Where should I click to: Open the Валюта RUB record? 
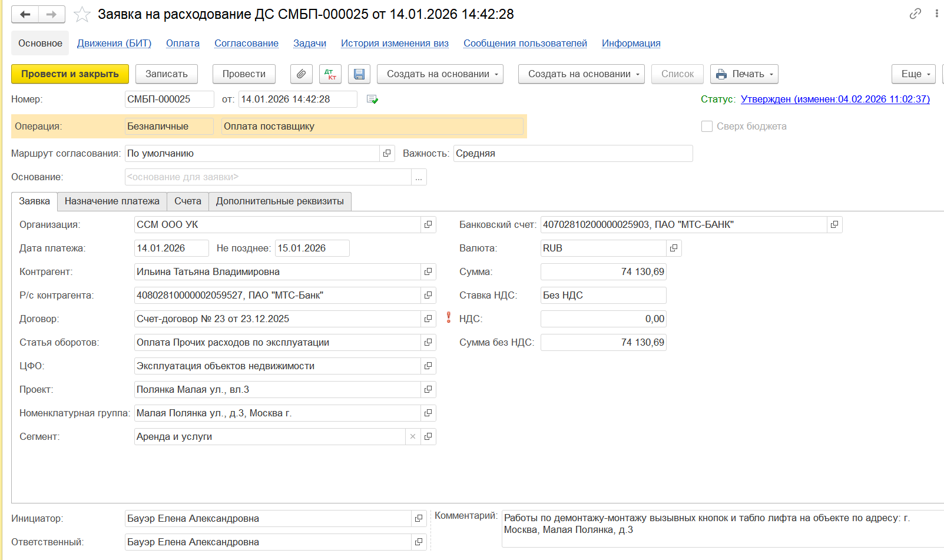click(x=674, y=248)
